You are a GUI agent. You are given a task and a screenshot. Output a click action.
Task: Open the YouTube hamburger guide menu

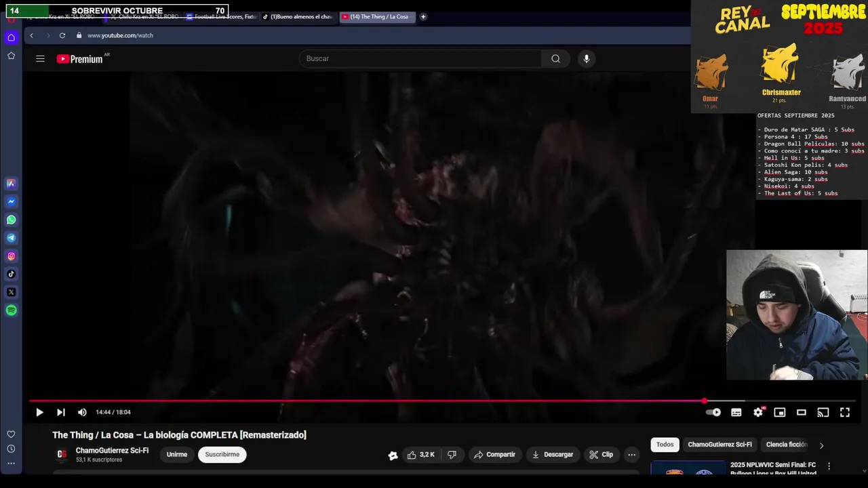coord(40,59)
